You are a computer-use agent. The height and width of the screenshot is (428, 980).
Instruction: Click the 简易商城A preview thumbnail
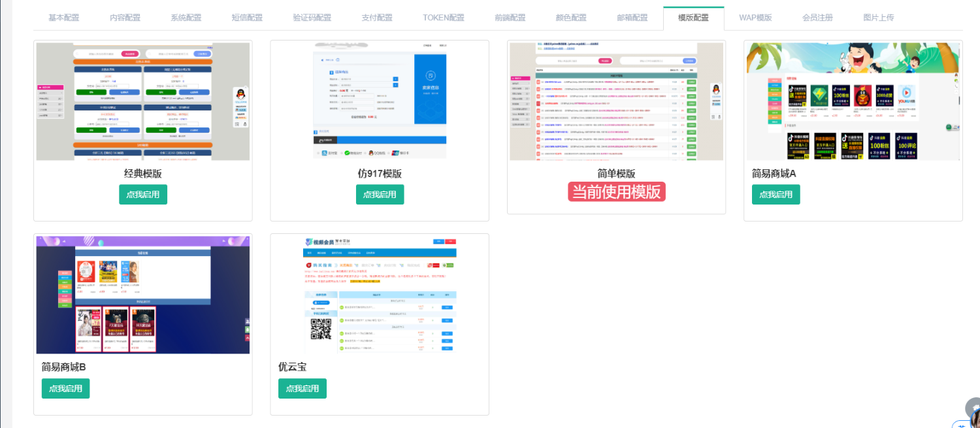point(853,101)
